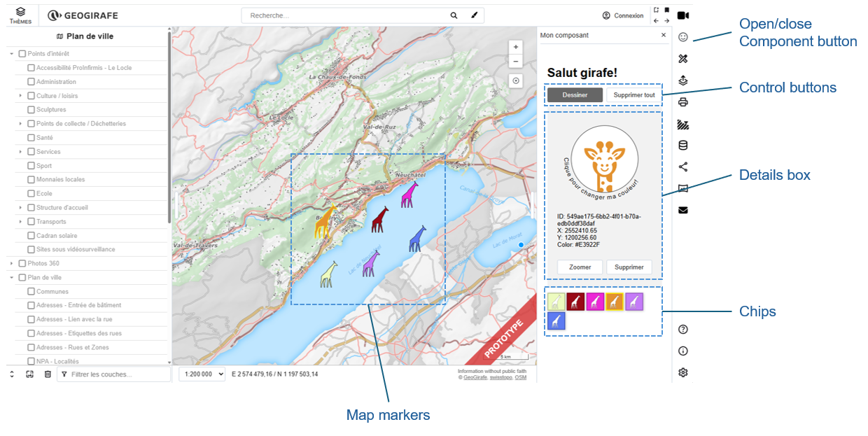Open settings gear in right sidebar
The width and height of the screenshot is (868, 436).
[683, 373]
